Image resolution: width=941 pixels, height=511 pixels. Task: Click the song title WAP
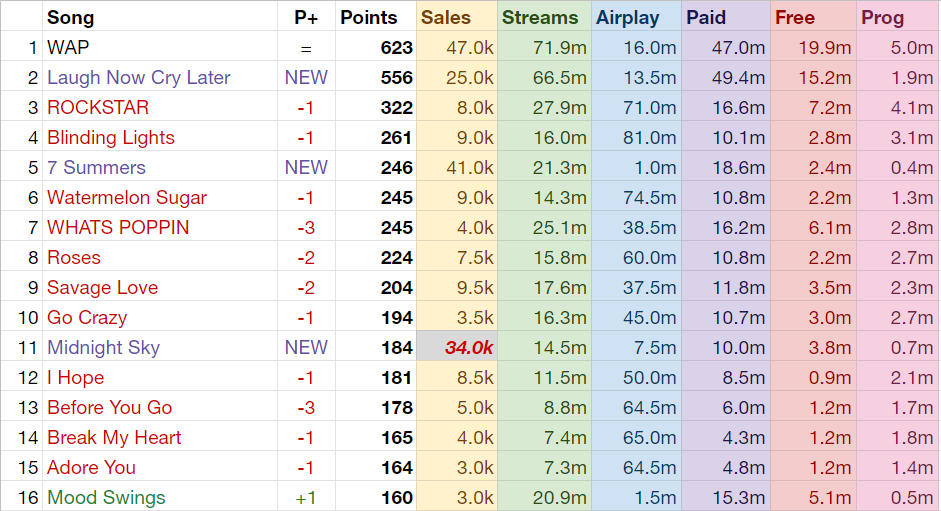(x=68, y=47)
